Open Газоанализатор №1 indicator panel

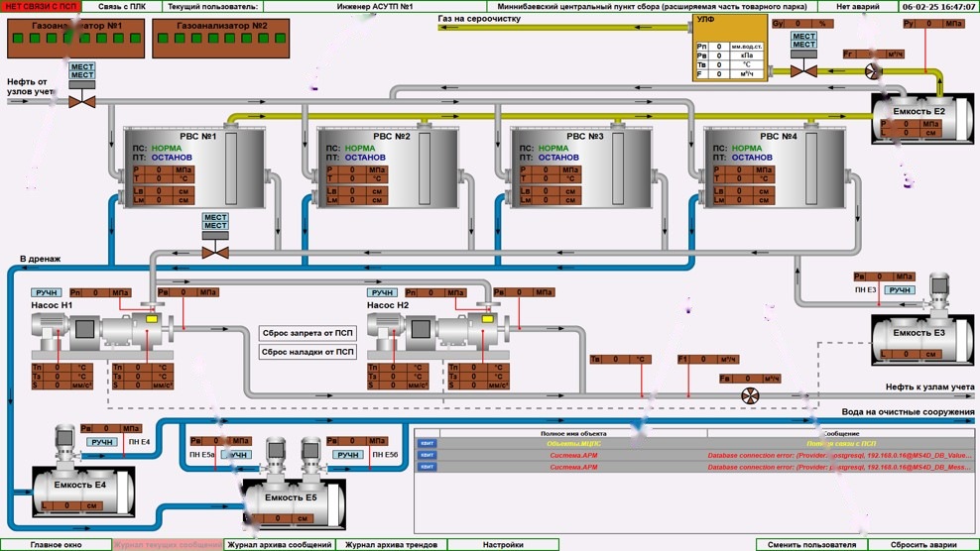coord(75,38)
